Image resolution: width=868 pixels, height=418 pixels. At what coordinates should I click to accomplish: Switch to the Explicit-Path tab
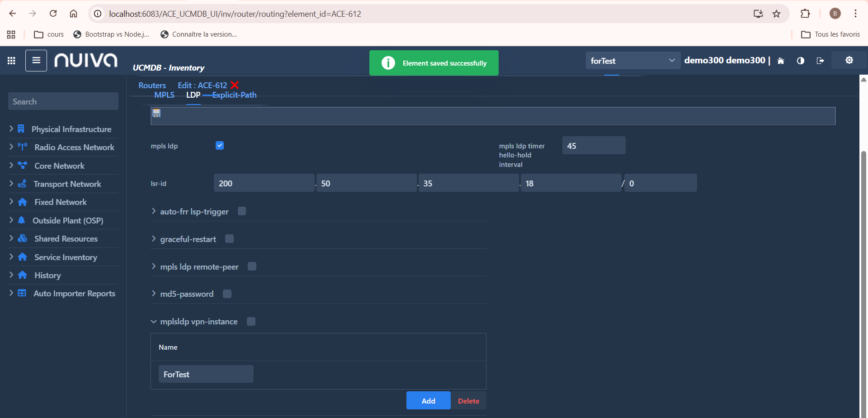(x=234, y=95)
